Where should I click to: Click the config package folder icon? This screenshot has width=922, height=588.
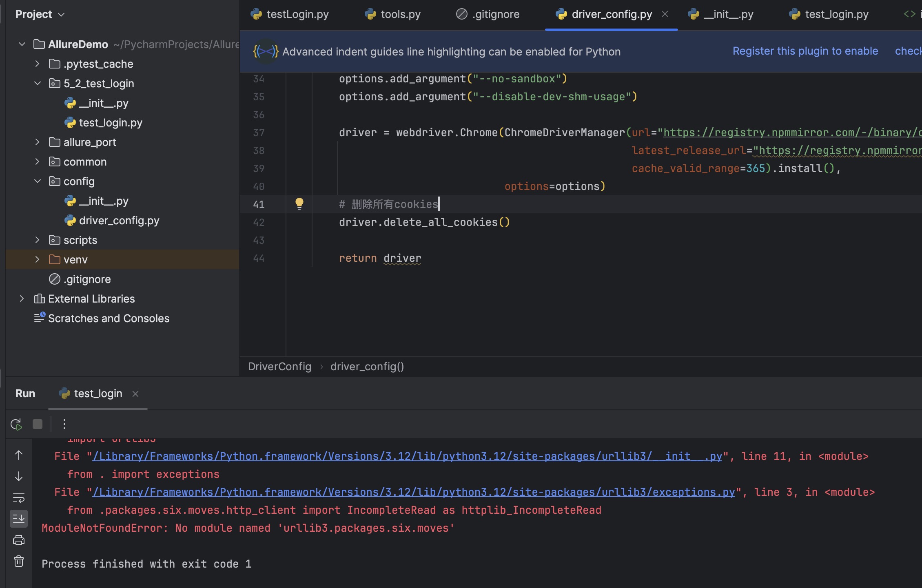tap(55, 181)
